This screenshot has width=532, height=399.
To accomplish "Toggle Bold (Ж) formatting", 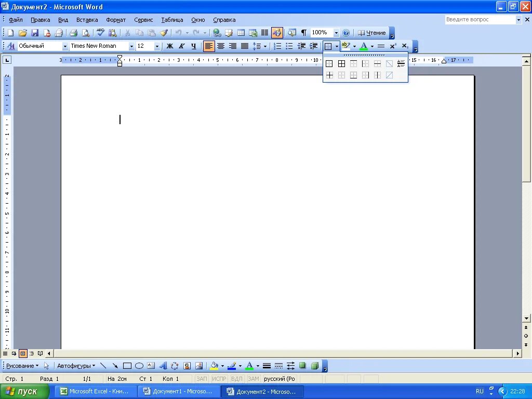I will (170, 46).
